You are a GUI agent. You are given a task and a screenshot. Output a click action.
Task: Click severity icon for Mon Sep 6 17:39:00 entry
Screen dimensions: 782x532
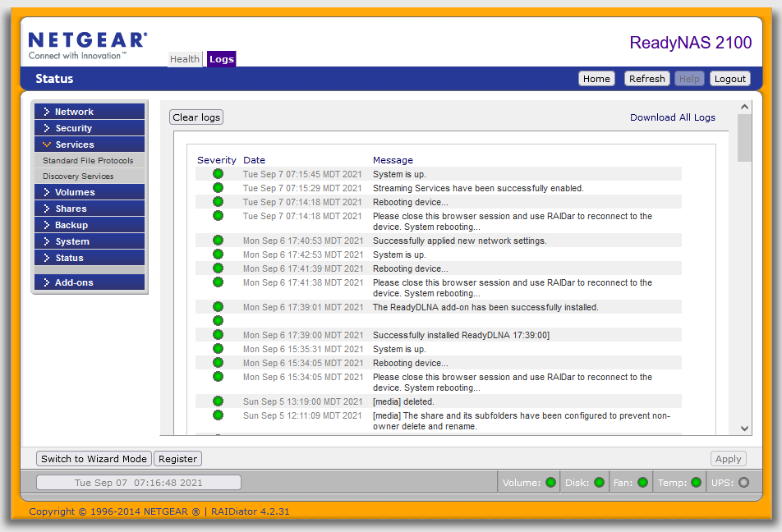click(218, 335)
